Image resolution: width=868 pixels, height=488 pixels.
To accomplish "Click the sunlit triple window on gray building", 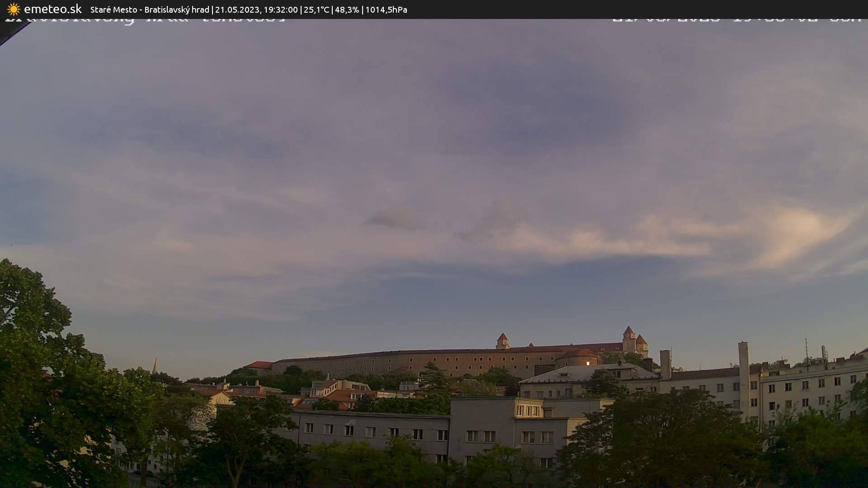I will click(x=528, y=411).
